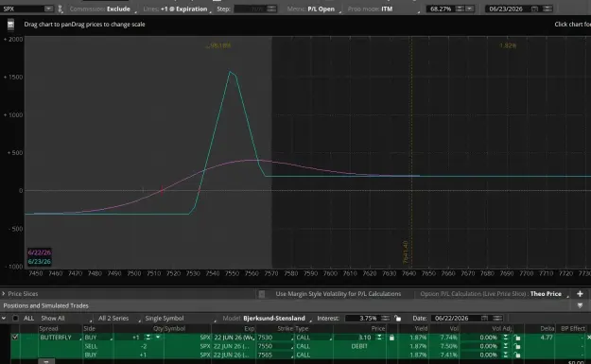Image resolution: width=591 pixels, height=364 pixels.
Task: Adjust Vol Adj stepper on 7565 row
Action: [506, 355]
